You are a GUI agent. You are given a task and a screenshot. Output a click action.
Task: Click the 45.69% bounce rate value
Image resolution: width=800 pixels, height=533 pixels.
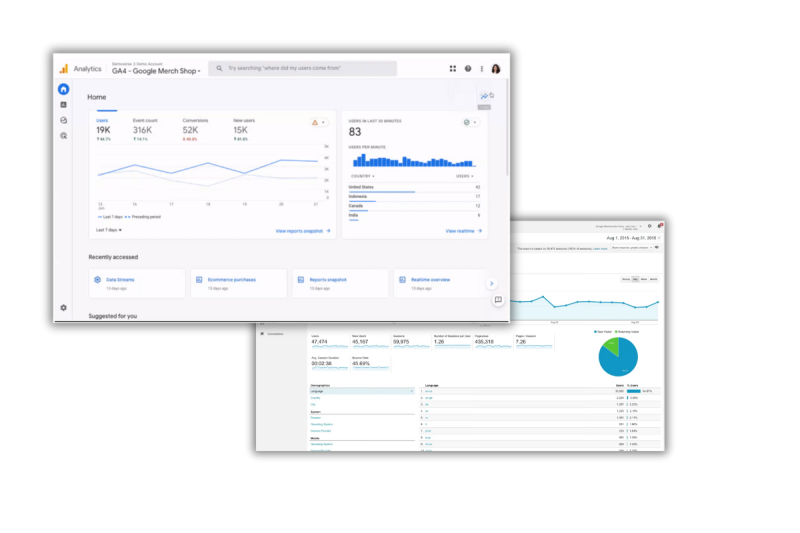click(361, 364)
